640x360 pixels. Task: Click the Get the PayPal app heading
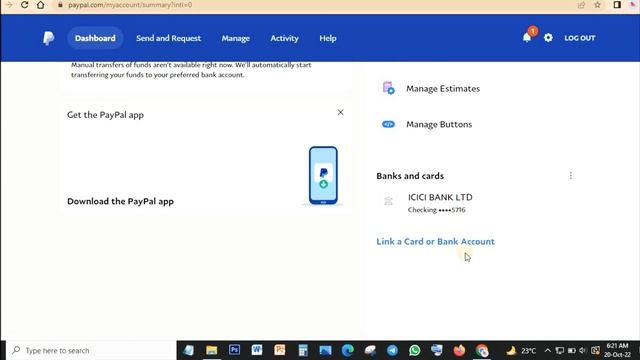105,115
